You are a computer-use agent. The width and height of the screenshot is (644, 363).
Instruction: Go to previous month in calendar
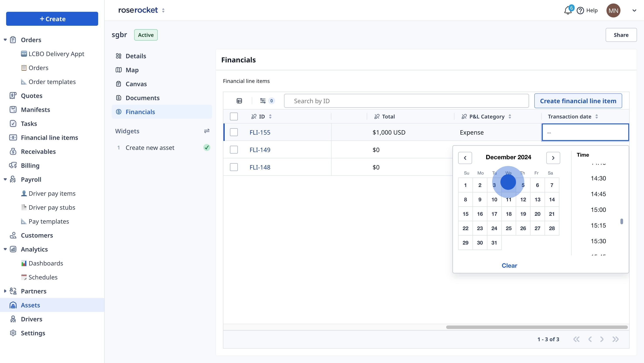pyautogui.click(x=465, y=158)
